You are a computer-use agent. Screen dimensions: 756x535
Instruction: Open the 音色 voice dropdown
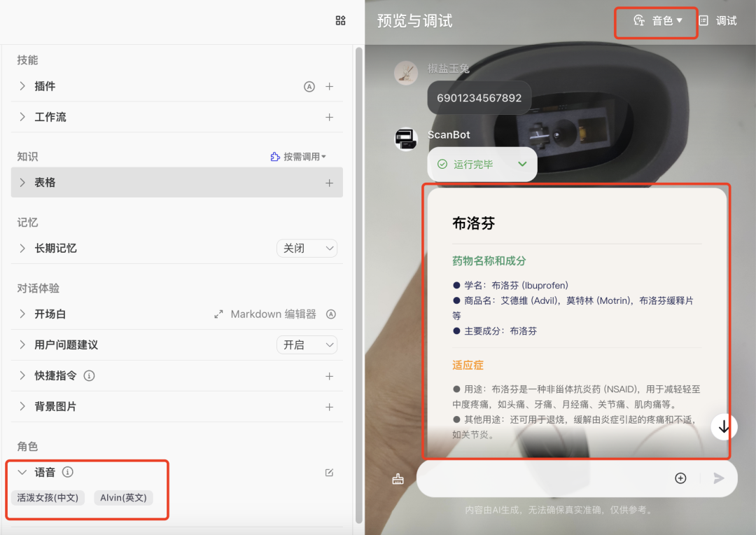click(x=658, y=21)
